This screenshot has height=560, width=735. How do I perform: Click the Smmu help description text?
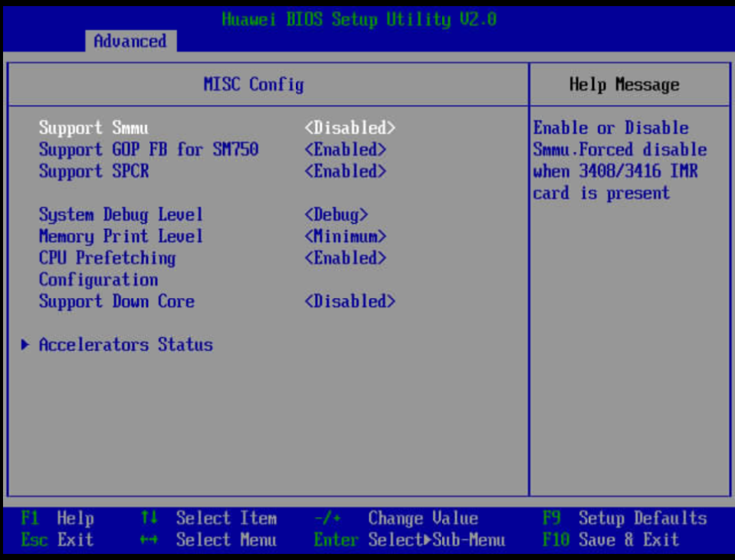click(620, 160)
